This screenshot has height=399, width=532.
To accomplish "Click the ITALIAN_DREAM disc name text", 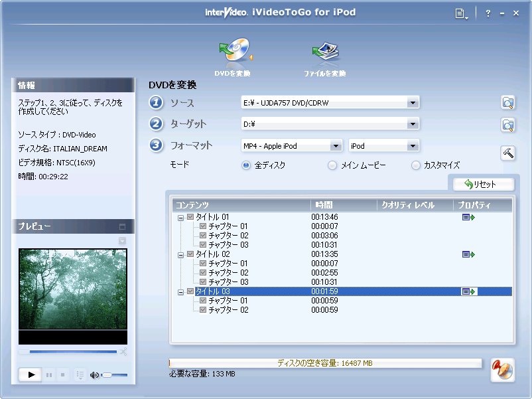I will pyautogui.click(x=80, y=149).
